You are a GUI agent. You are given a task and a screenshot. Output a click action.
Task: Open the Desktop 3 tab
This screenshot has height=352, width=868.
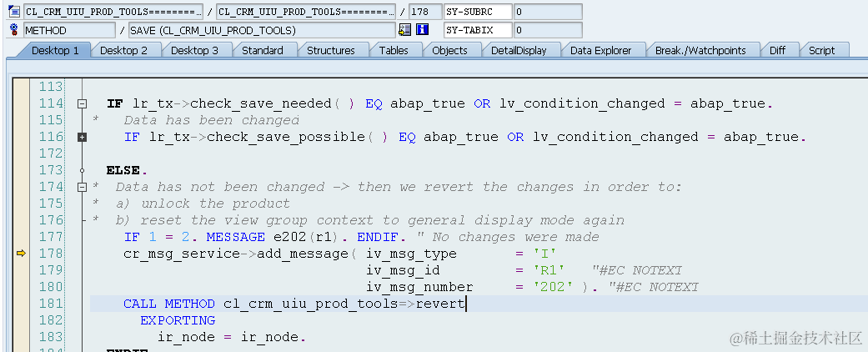[194, 50]
